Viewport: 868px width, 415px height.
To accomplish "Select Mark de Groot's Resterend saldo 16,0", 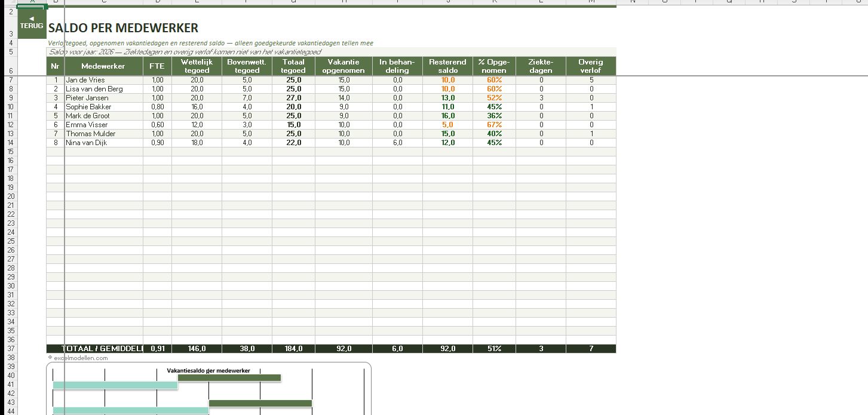I will 447,116.
